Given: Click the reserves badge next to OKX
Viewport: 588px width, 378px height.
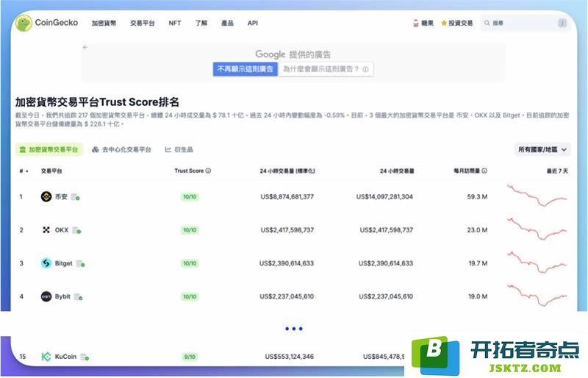Looking at the screenshot, I should (x=76, y=230).
